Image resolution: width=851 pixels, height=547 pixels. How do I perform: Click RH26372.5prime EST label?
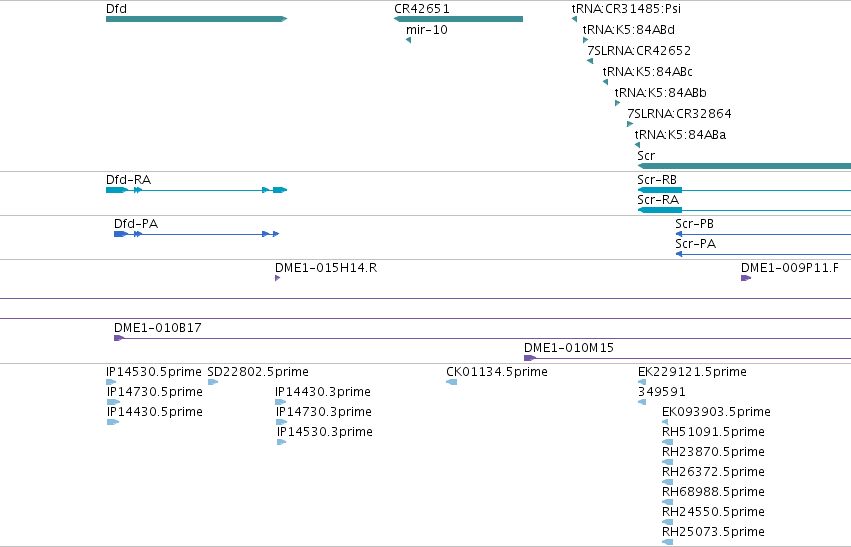[x=713, y=472]
